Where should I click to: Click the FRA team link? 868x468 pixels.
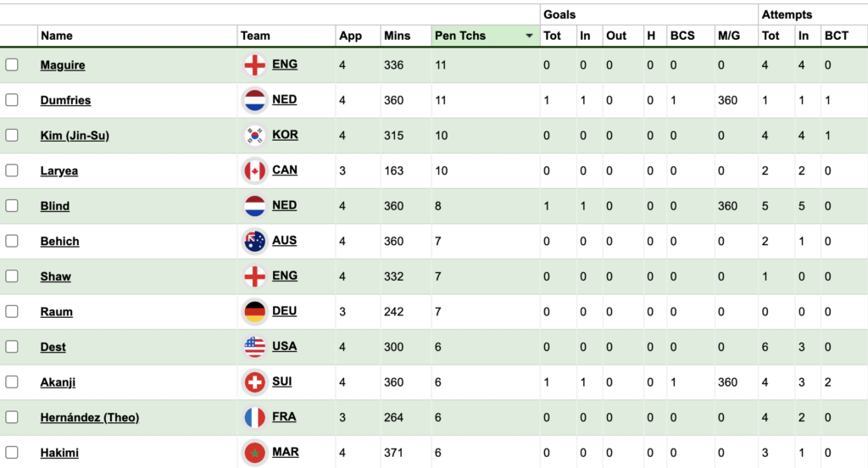(x=284, y=416)
